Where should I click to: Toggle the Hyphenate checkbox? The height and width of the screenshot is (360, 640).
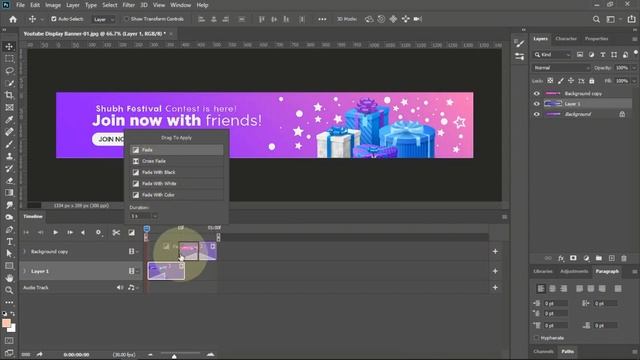[x=536, y=338]
